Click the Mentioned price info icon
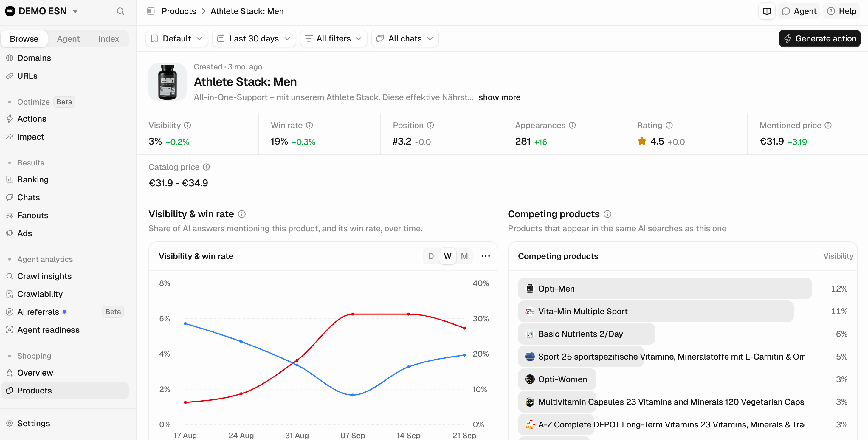Viewport: 868px width, 440px height. [828, 125]
